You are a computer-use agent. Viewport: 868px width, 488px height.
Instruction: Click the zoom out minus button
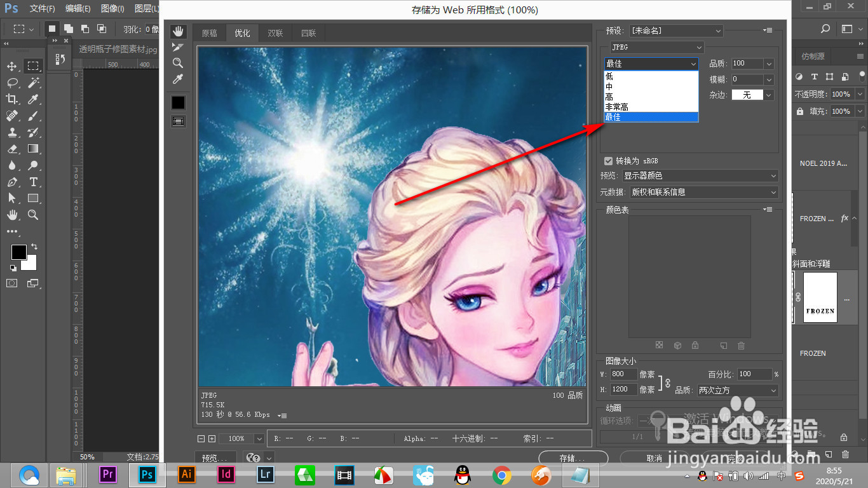click(x=201, y=438)
